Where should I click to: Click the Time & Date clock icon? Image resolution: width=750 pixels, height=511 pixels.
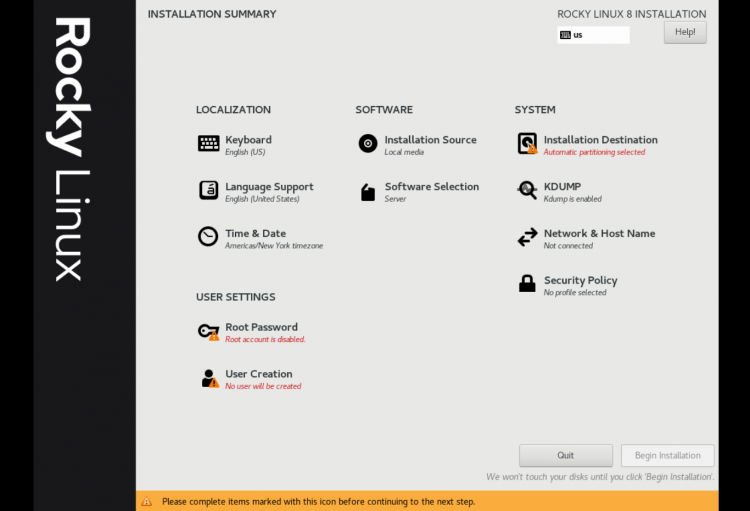tap(208, 237)
